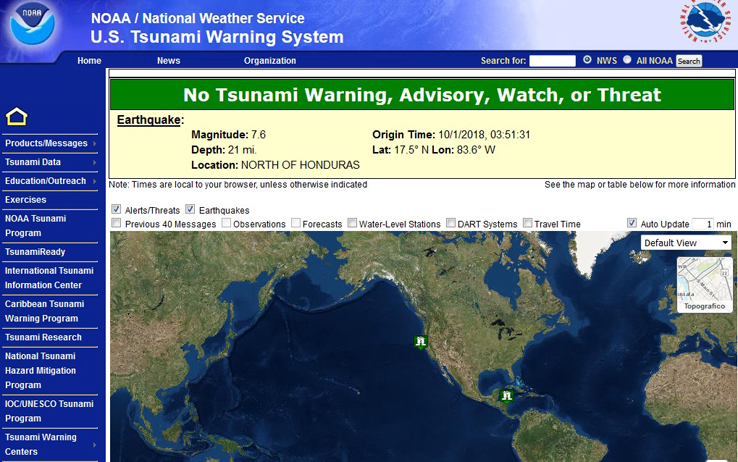The image size is (738, 462).
Task: Click the Origin Time 10/1/2018, 03:51:31 value
Action: point(484,135)
